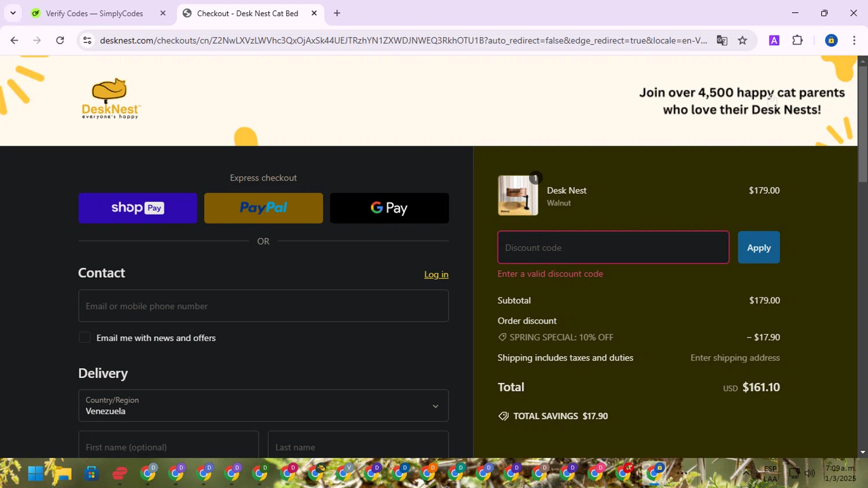Open Microsoft Store from taskbar
This screenshot has width=868, height=488.
coord(91,474)
